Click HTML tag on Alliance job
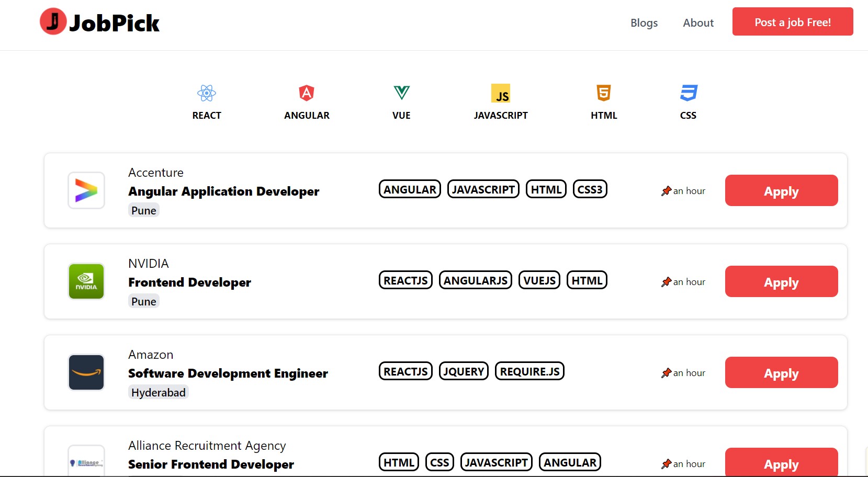The width and height of the screenshot is (868, 477). (x=399, y=462)
